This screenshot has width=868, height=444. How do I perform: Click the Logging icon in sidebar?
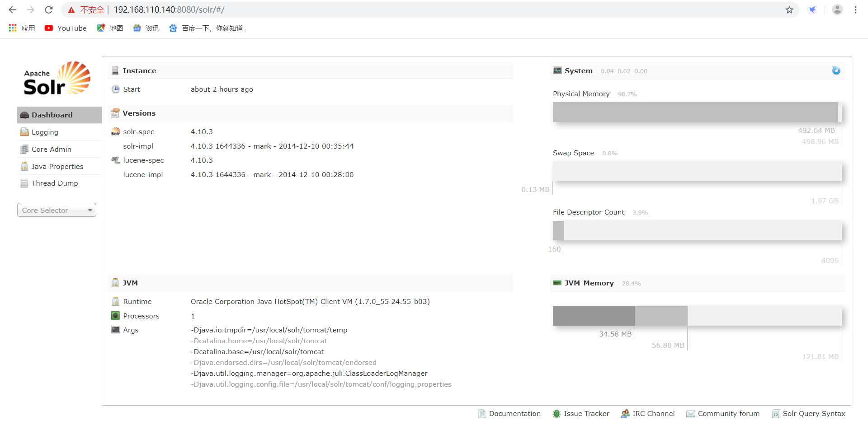[24, 132]
